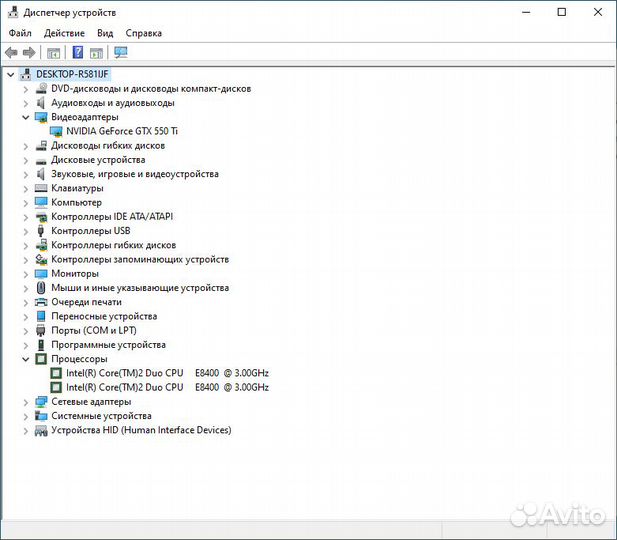Click the printer icon next to Очереди печати
617x540 pixels.
[x=41, y=302]
